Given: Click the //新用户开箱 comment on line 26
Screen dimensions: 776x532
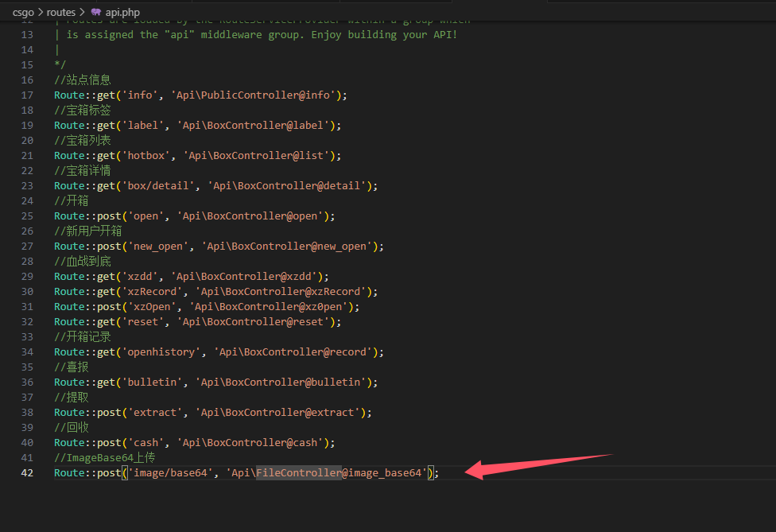Looking at the screenshot, I should point(87,231).
